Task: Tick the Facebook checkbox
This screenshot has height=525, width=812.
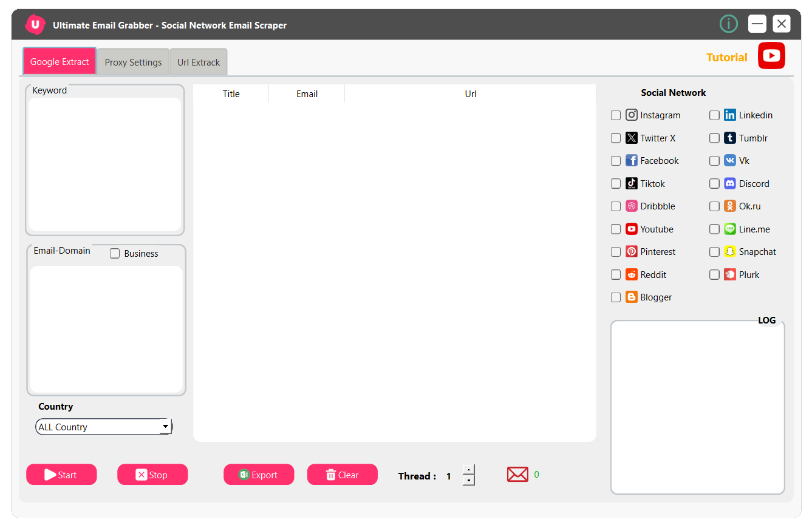Action: (616, 161)
